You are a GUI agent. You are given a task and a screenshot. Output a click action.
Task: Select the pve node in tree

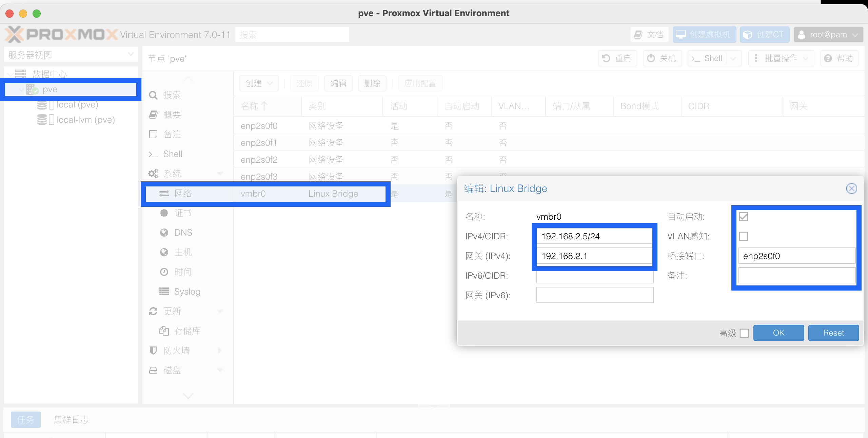[x=71, y=89]
